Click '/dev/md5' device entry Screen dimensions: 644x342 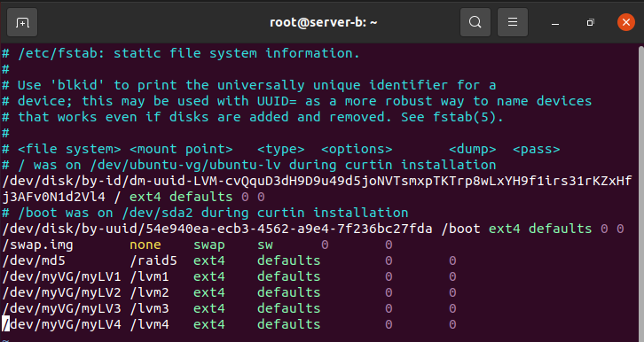tap(34, 260)
